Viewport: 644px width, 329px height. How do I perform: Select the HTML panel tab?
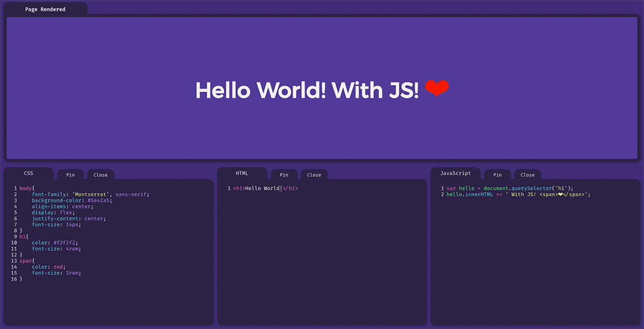click(x=242, y=174)
